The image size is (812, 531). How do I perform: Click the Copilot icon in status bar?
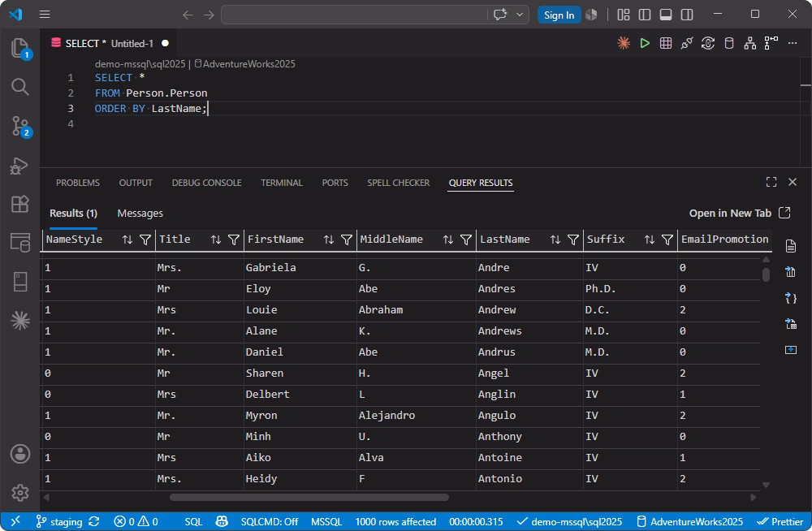coord(222,521)
